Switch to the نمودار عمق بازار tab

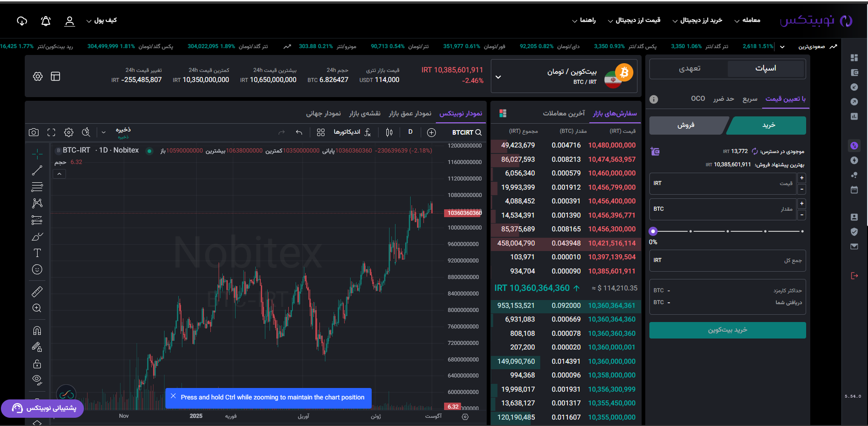(410, 113)
